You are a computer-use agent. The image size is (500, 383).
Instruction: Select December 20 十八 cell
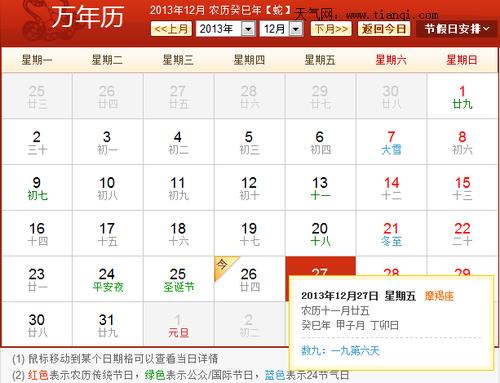(320, 233)
